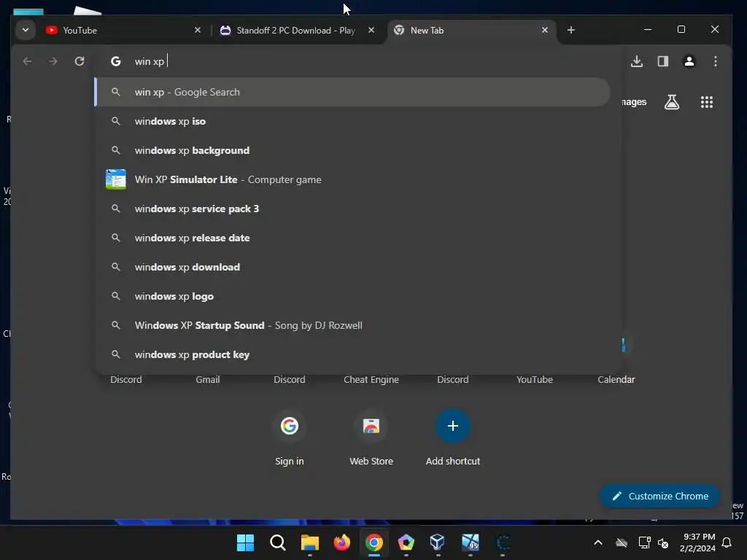
Task: Open File Explorer from taskbar
Action: (309, 542)
